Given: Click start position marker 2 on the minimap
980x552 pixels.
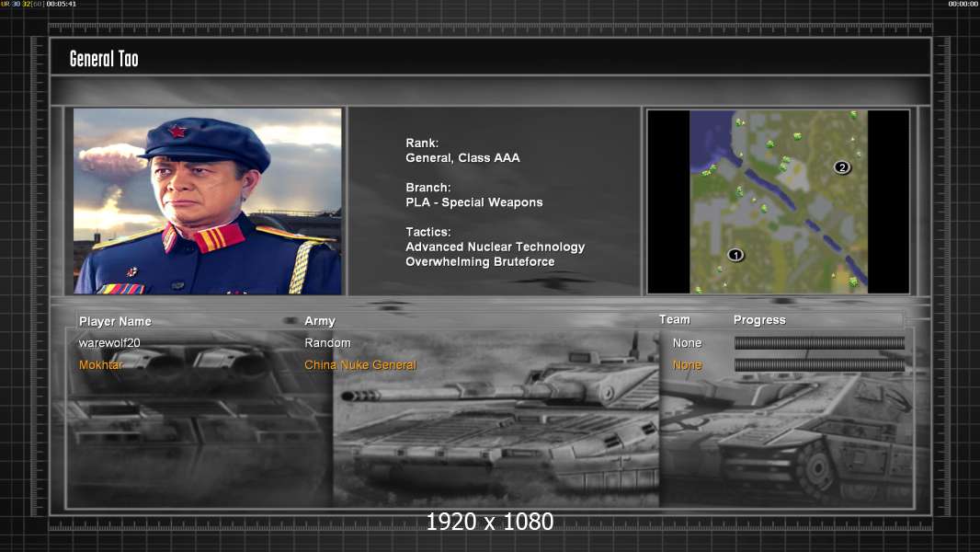Looking at the screenshot, I should (x=842, y=167).
